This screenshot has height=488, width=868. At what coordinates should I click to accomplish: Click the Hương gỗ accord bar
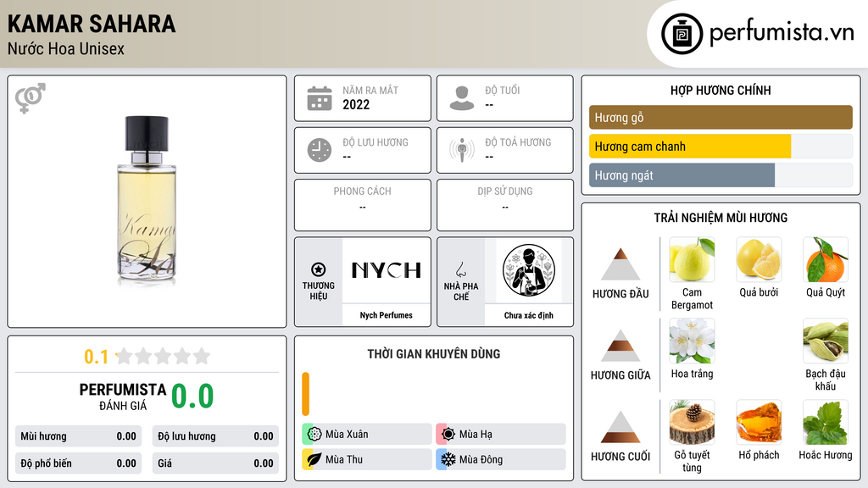coord(721,117)
